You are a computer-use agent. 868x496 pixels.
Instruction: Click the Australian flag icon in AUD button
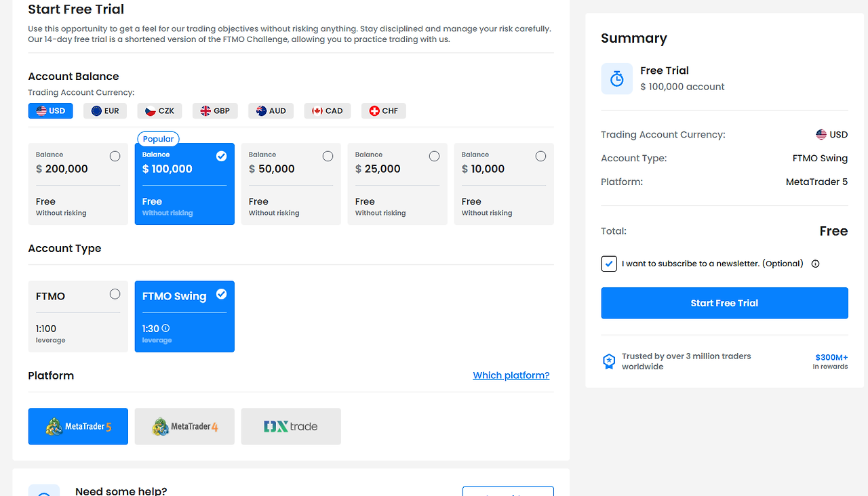(x=261, y=111)
